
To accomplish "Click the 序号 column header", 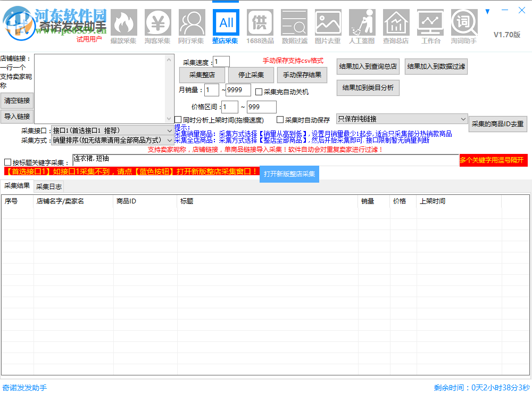I will pyautogui.click(x=18, y=201).
